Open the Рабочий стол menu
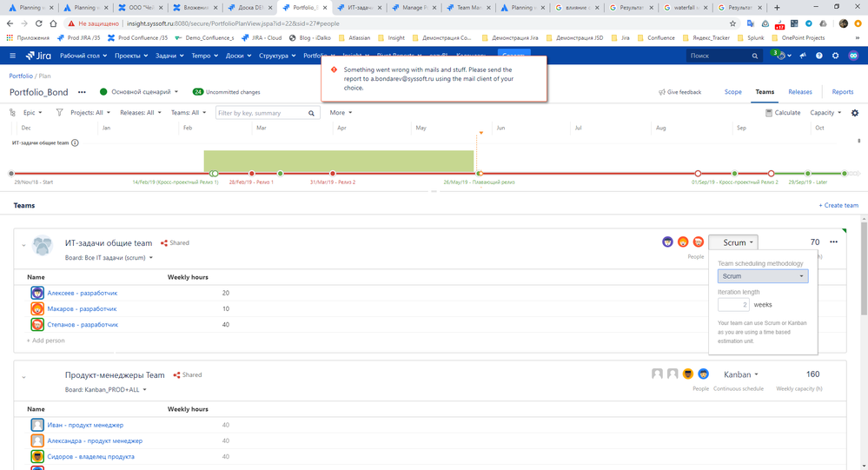This screenshot has width=868, height=470. coord(83,56)
